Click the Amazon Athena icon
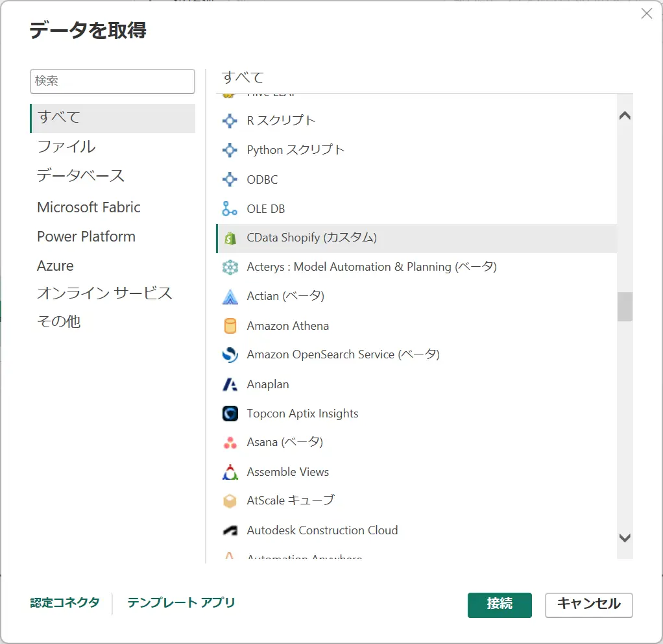663x644 pixels. pos(230,326)
